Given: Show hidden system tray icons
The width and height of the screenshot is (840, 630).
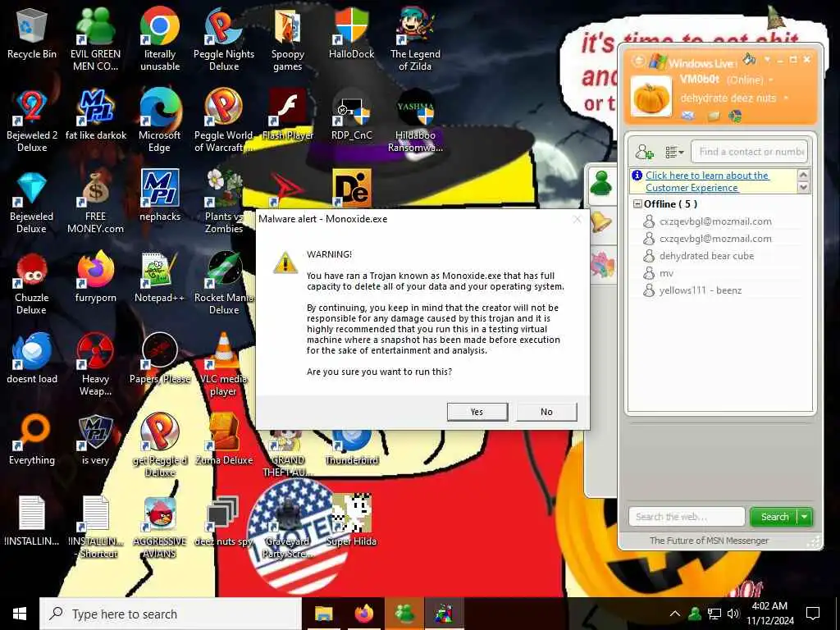Looking at the screenshot, I should 675,614.
